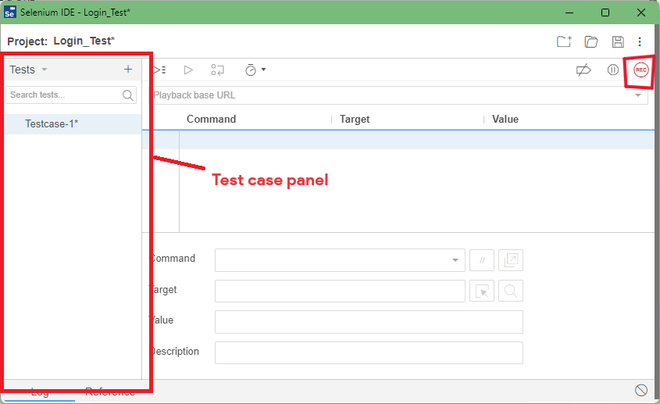Save project disk icon

[x=617, y=42]
